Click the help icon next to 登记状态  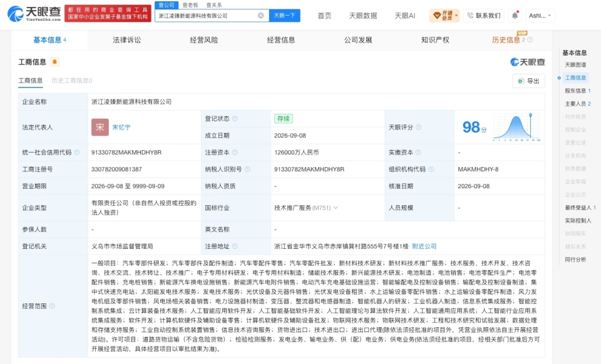click(235, 119)
